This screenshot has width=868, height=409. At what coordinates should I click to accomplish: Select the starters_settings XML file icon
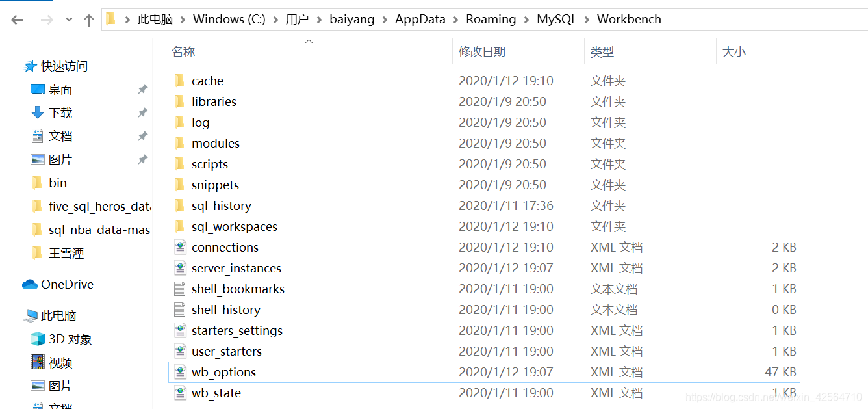[x=180, y=330]
